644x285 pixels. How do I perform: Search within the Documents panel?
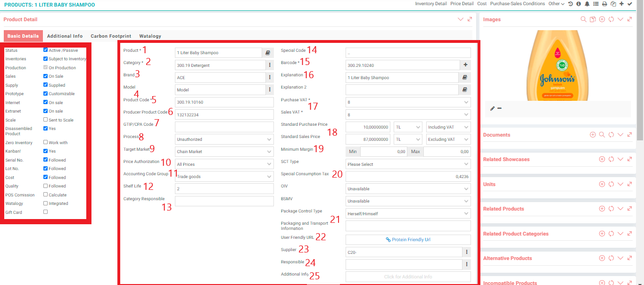(x=602, y=135)
